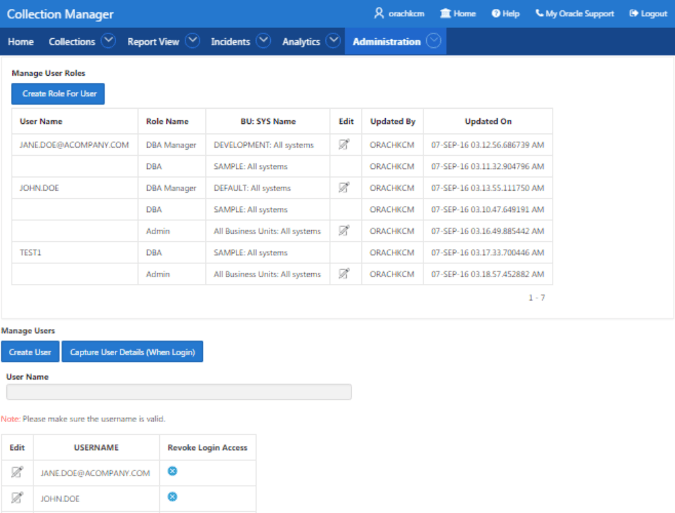Image resolution: width=675 pixels, height=513 pixels.
Task: Revoke login access for JOHN.DOE
Action: [x=172, y=497]
